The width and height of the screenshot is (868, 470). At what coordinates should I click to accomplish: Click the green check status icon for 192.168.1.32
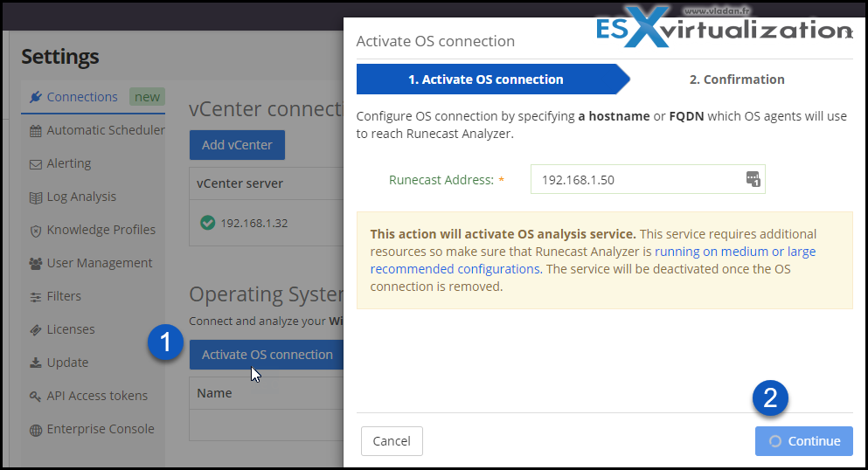207,223
